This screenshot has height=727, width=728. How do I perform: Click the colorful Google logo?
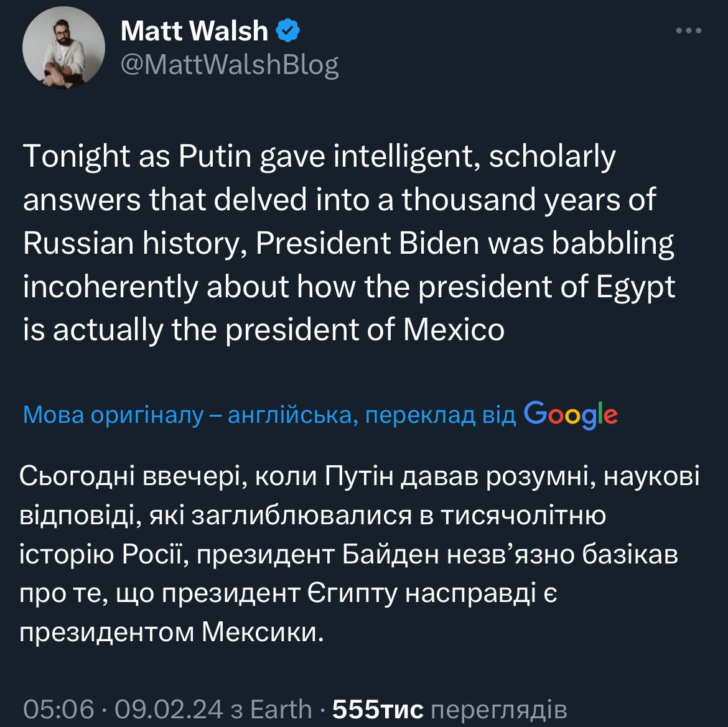pyautogui.click(x=571, y=414)
